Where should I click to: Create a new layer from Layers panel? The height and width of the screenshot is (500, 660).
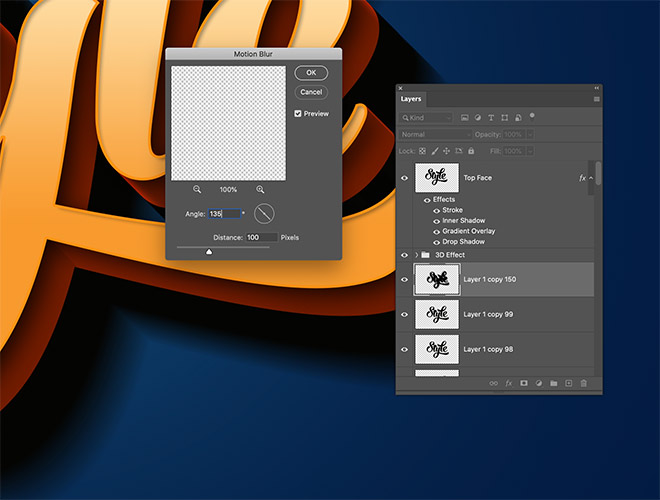[x=568, y=383]
